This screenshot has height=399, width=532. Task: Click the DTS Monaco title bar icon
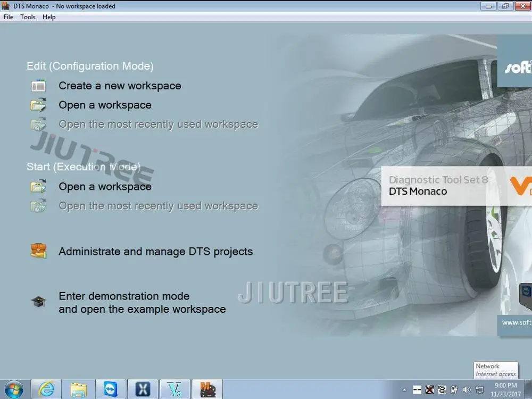[6, 6]
